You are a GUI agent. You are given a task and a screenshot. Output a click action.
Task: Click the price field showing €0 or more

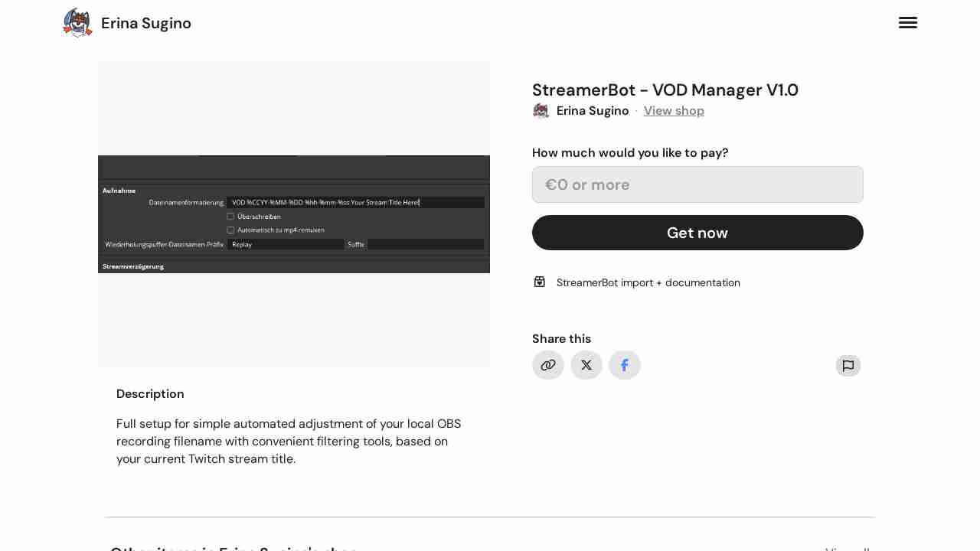697,184
